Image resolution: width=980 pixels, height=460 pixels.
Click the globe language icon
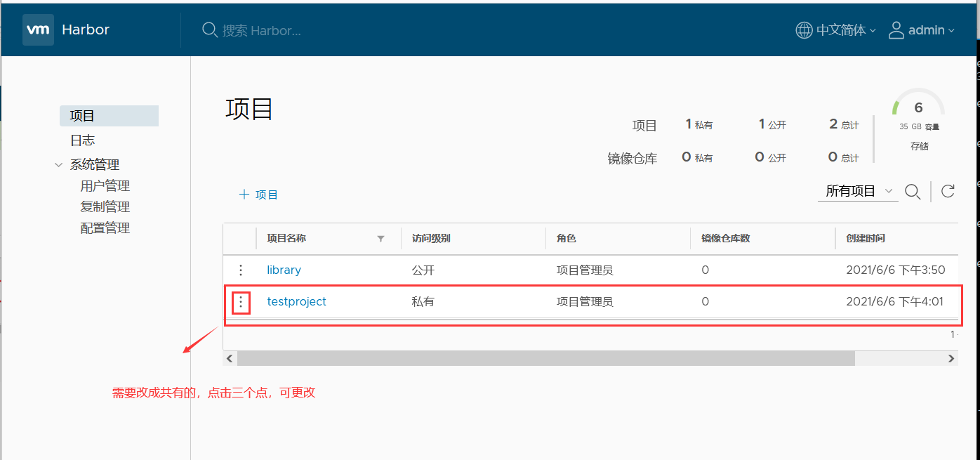click(804, 30)
